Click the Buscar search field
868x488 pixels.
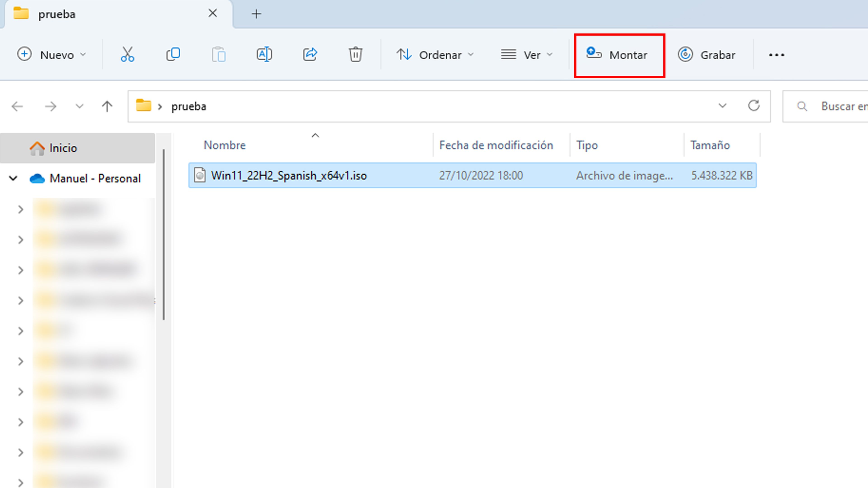[x=826, y=106]
